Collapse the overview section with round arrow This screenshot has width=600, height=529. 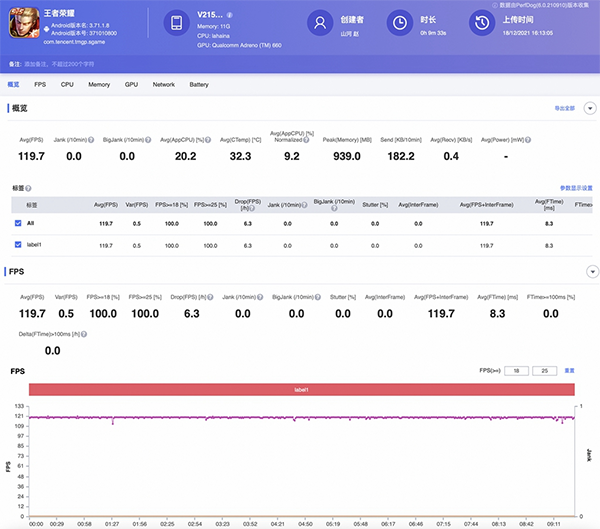[590, 107]
